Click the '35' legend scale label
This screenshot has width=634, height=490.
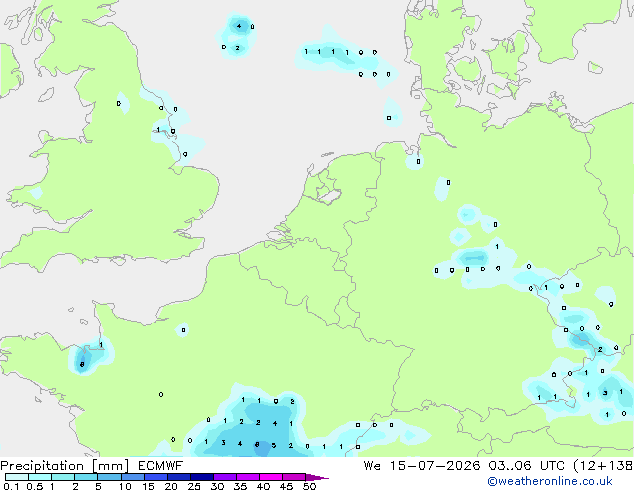(x=240, y=486)
